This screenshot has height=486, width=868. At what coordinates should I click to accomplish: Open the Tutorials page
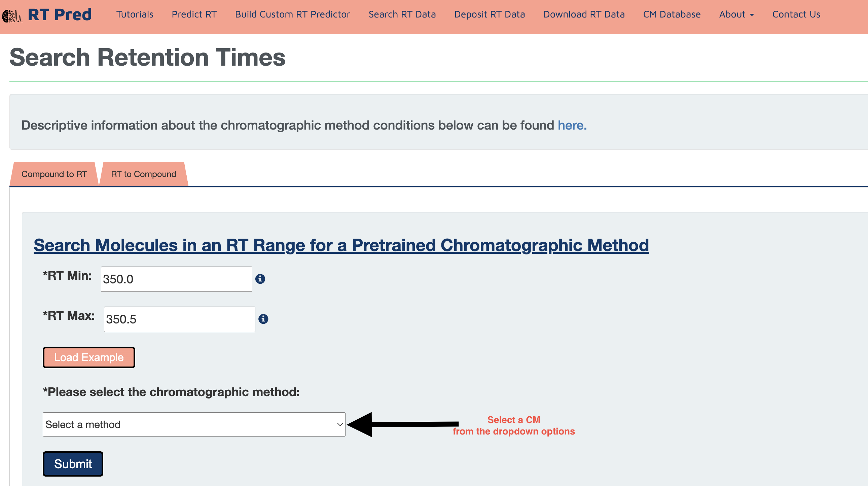(135, 14)
